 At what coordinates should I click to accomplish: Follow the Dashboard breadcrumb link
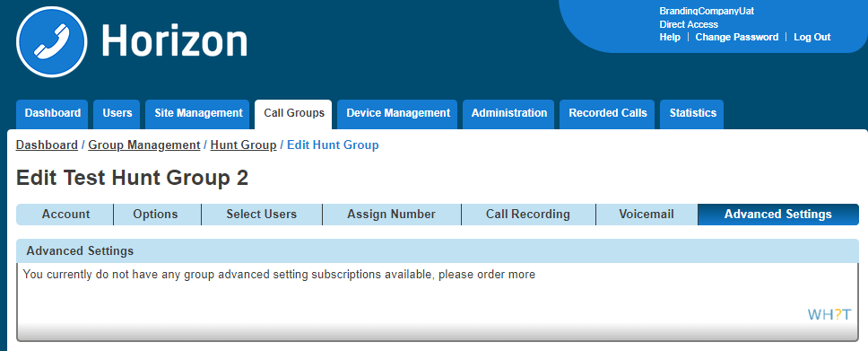(47, 145)
